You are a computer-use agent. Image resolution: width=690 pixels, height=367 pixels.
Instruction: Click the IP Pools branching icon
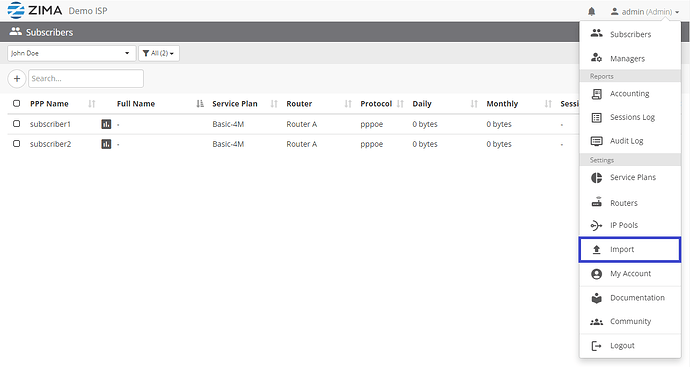(x=596, y=225)
